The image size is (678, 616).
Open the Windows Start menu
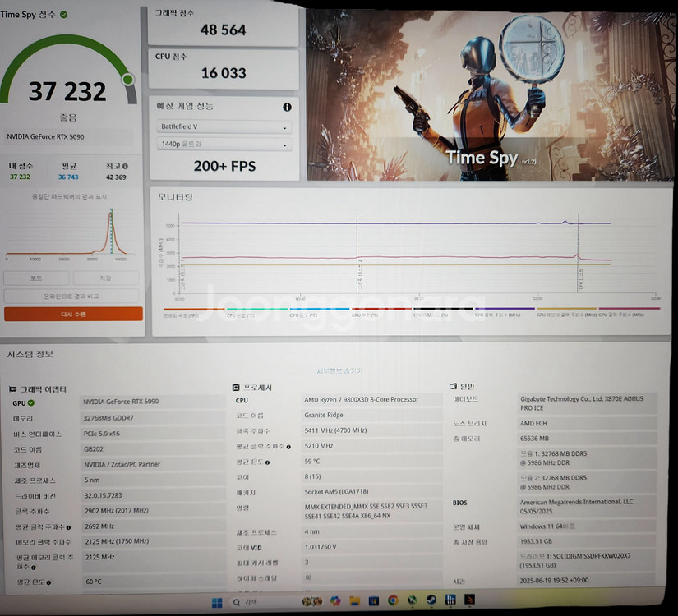click(217, 602)
